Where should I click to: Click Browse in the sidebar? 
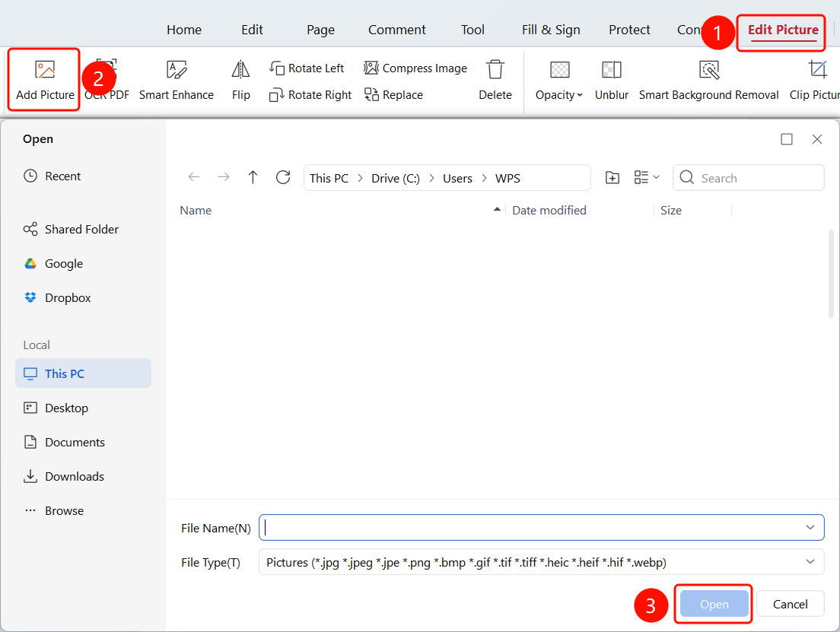[53, 511]
